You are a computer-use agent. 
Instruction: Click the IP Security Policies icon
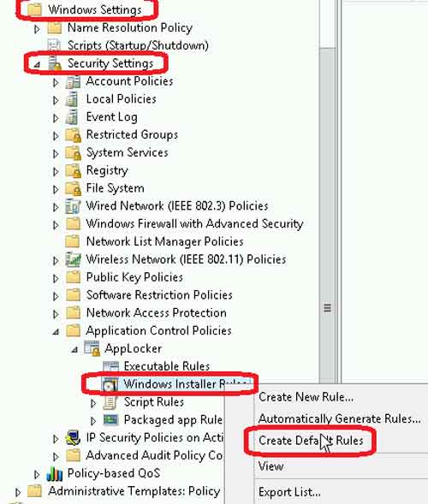[73, 438]
